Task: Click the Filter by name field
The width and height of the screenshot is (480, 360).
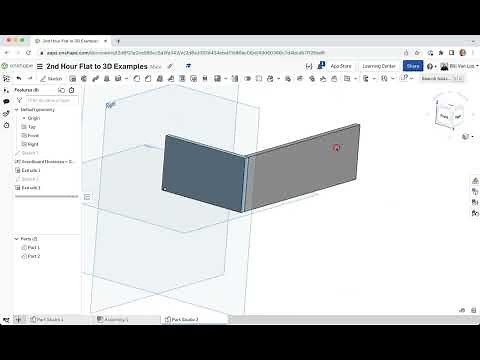Action: click(x=52, y=100)
